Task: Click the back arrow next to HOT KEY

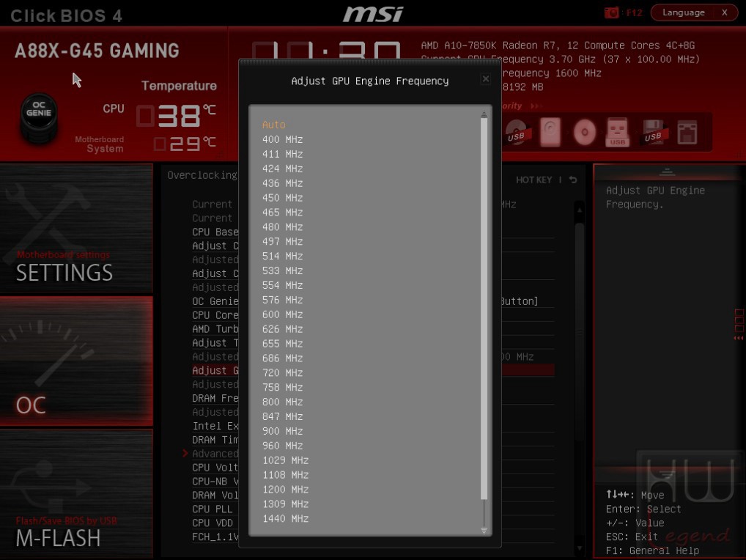Action: (573, 180)
